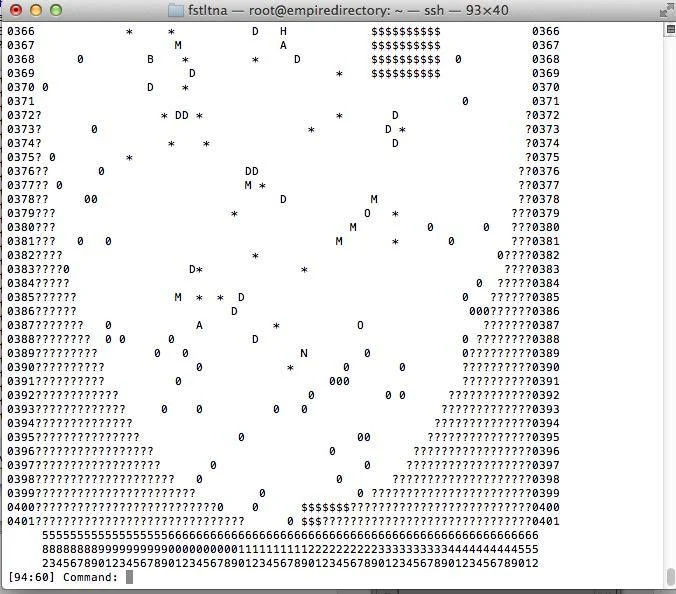Click the green zoom window button

[x=56, y=10]
